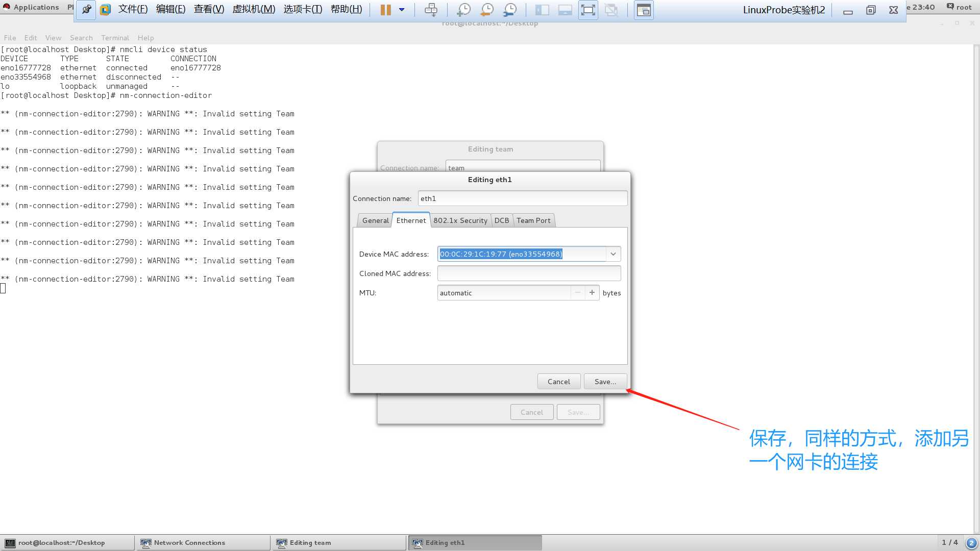
Task: Open the 文件(F) menu
Action: click(133, 9)
